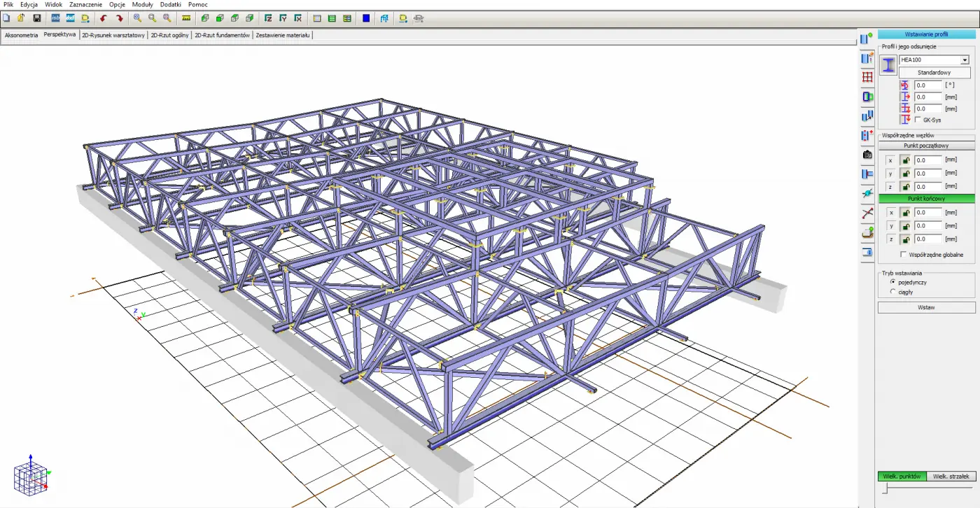Click the Standardowy button

point(934,73)
